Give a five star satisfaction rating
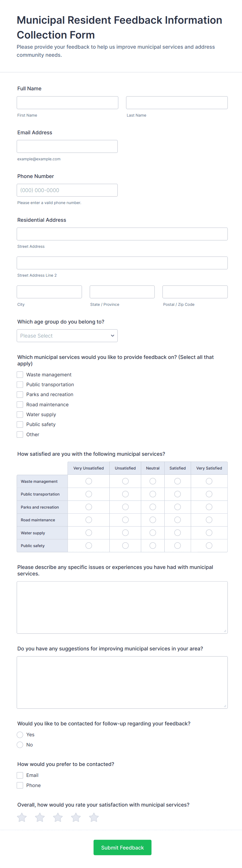 [x=94, y=817]
